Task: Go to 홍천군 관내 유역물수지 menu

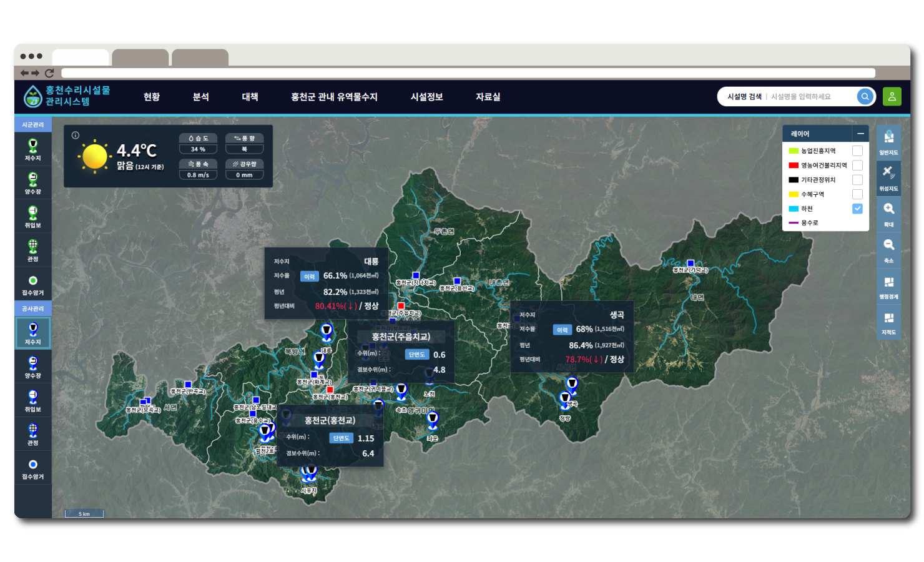Action: point(334,97)
